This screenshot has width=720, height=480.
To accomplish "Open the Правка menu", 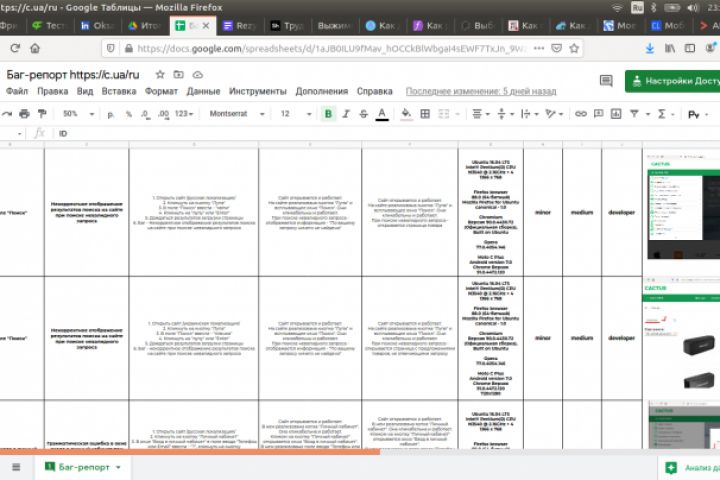I will pyautogui.click(x=52, y=91).
